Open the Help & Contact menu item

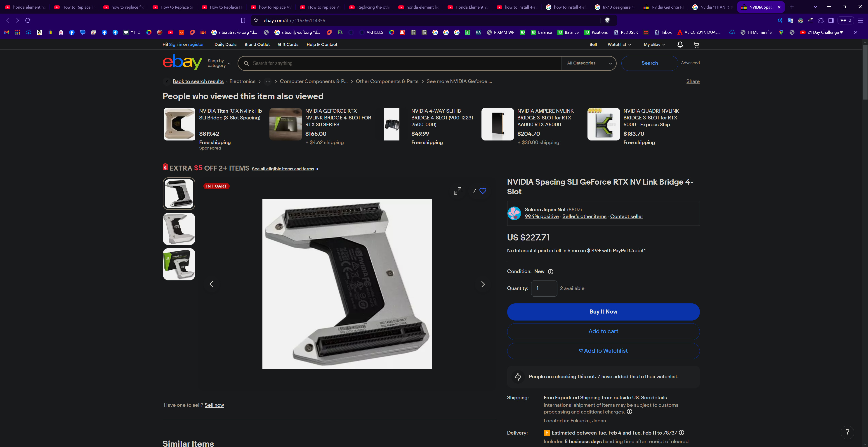click(322, 45)
